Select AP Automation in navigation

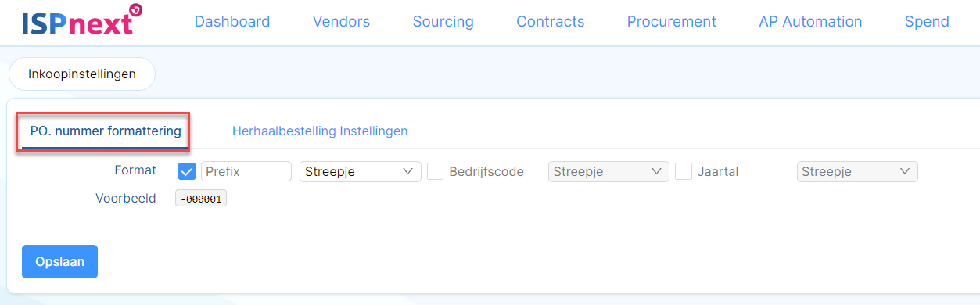pos(810,22)
